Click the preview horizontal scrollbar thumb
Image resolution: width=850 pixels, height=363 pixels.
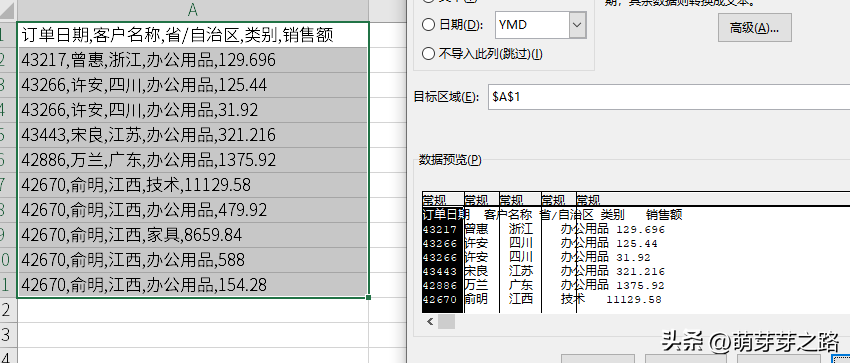click(x=446, y=322)
